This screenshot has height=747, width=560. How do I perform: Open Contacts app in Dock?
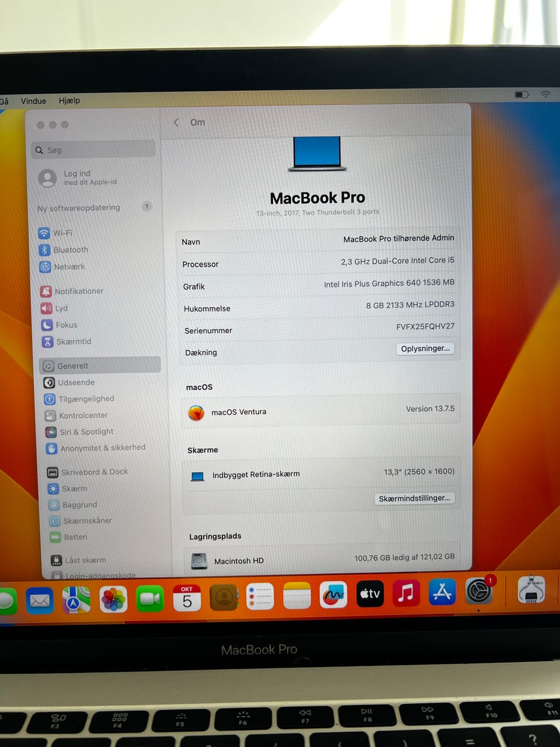click(x=223, y=598)
